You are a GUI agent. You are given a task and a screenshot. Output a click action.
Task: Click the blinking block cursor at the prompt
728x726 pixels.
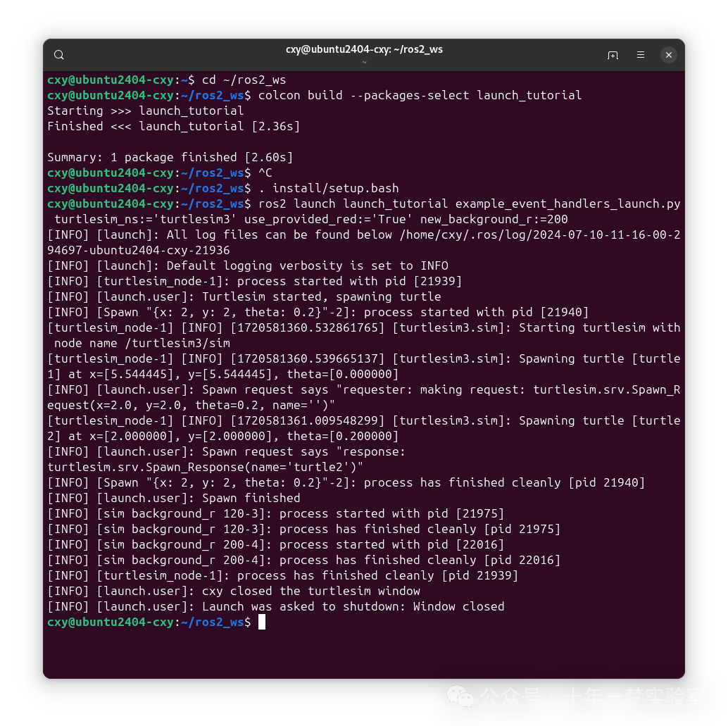pos(263,622)
